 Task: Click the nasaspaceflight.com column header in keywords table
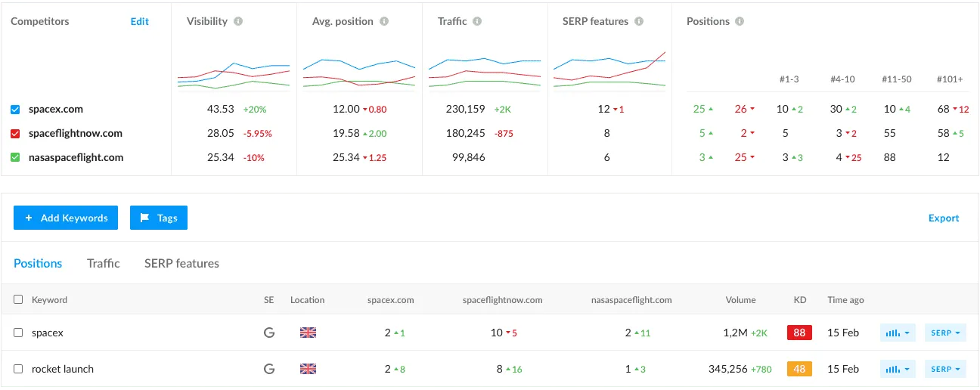pos(631,299)
